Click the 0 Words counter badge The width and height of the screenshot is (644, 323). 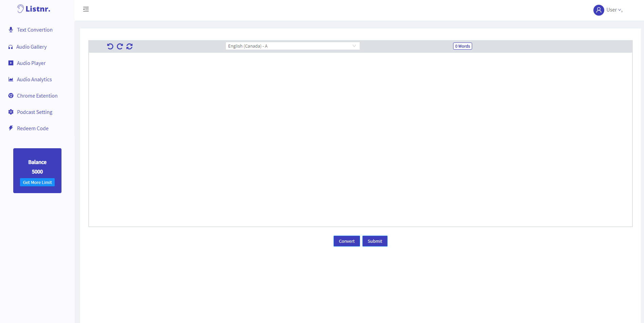point(462,46)
